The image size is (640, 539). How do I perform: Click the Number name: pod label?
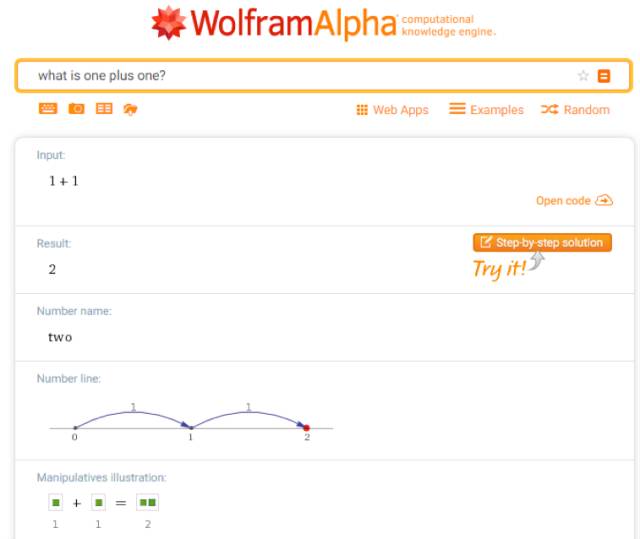pos(74,311)
